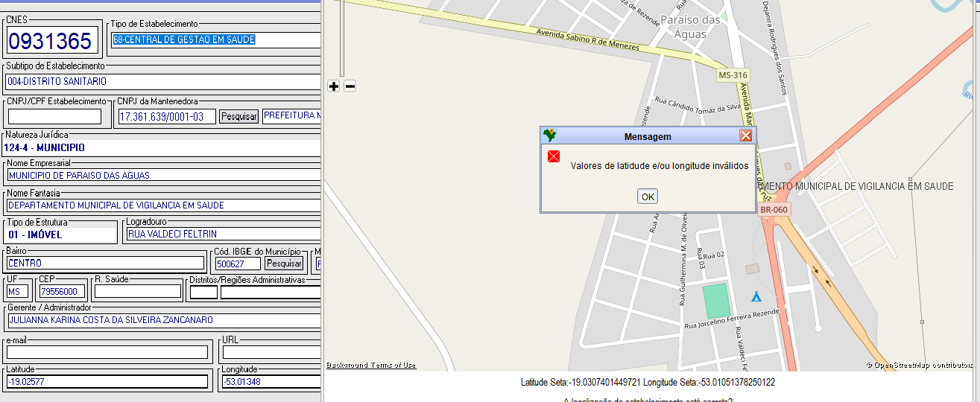
Task: Click the Cód. IBGE field 500627
Action: (238, 264)
